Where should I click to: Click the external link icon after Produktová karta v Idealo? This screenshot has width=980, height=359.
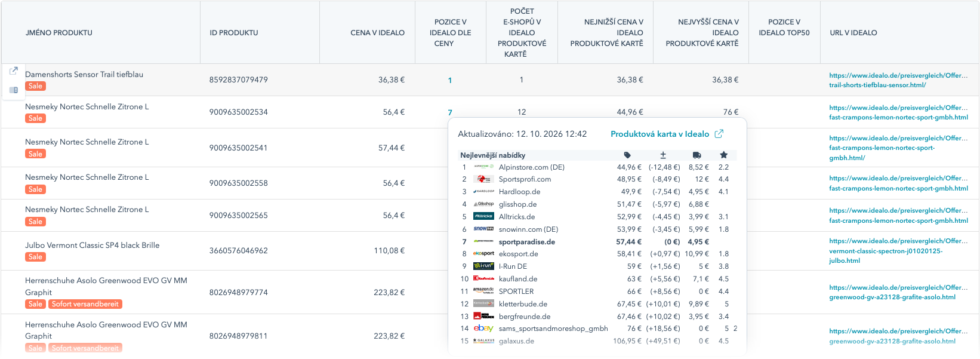tap(719, 134)
